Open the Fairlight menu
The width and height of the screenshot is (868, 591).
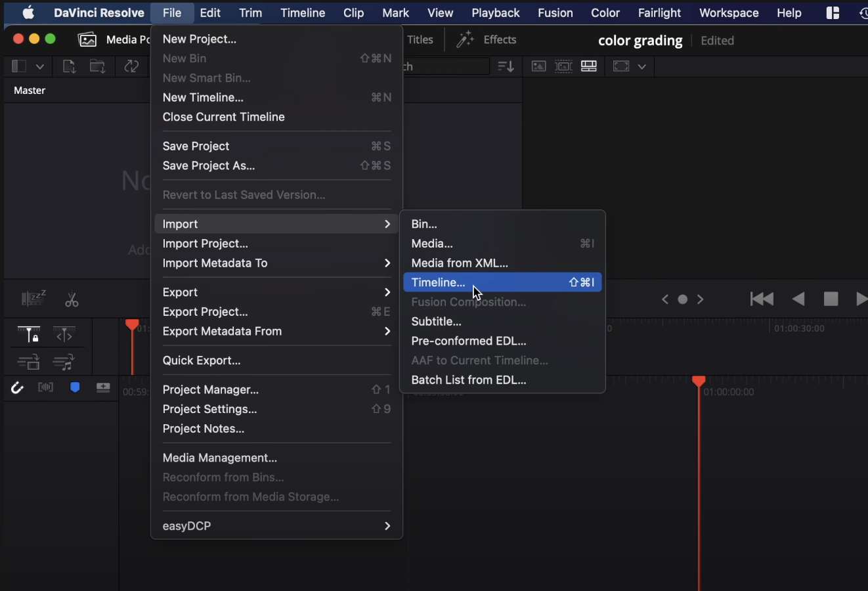(x=659, y=12)
